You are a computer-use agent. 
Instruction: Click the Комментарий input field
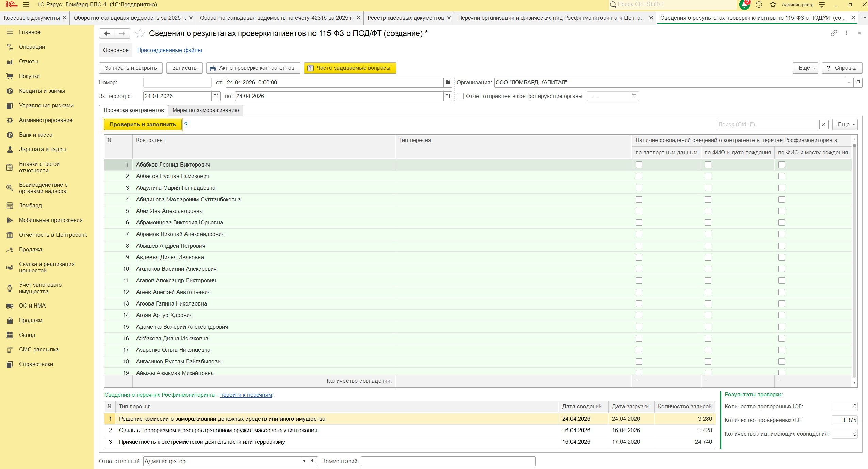point(448,461)
